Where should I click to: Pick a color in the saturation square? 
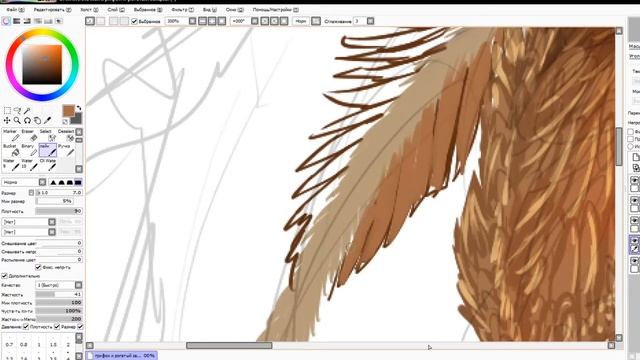tap(42, 64)
